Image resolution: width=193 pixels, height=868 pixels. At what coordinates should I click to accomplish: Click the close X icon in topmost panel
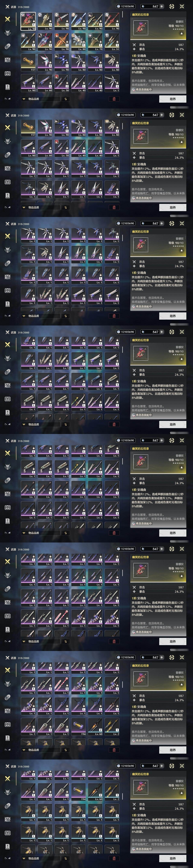click(182, 6)
